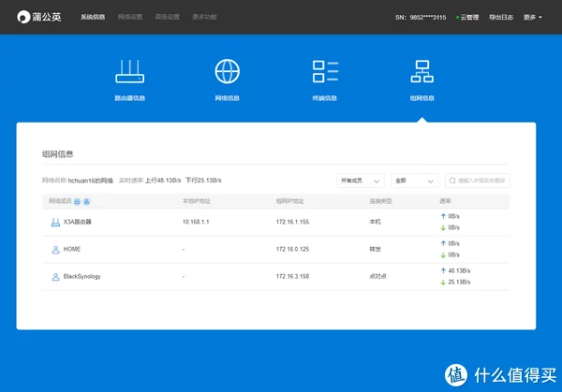The height and width of the screenshot is (392, 562).
Task: Click the user icon beside BlackSynology
Action: 54,276
